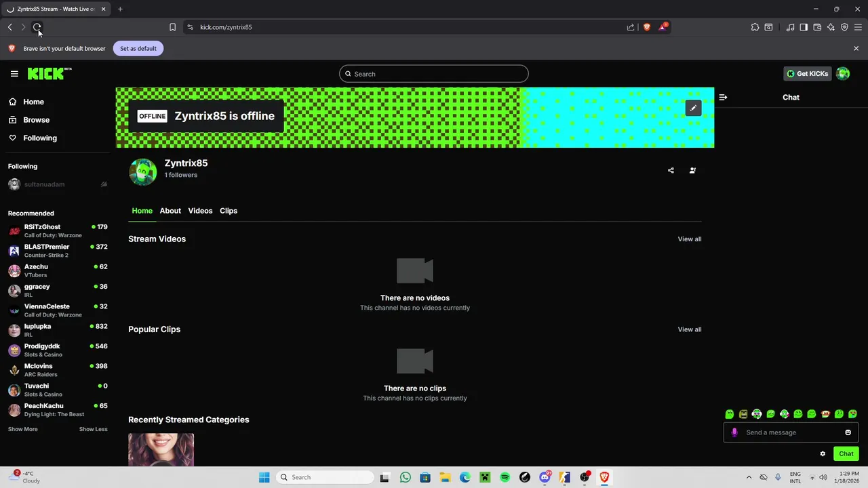This screenshot has width=868, height=488.
Task: Open the user avatar menu
Action: click(843, 74)
